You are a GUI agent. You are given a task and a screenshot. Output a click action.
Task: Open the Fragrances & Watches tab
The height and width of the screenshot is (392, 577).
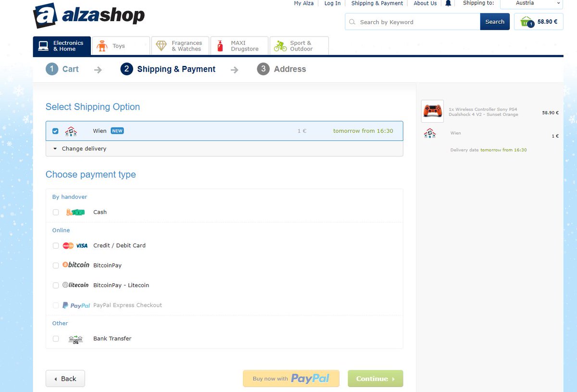[x=180, y=46]
